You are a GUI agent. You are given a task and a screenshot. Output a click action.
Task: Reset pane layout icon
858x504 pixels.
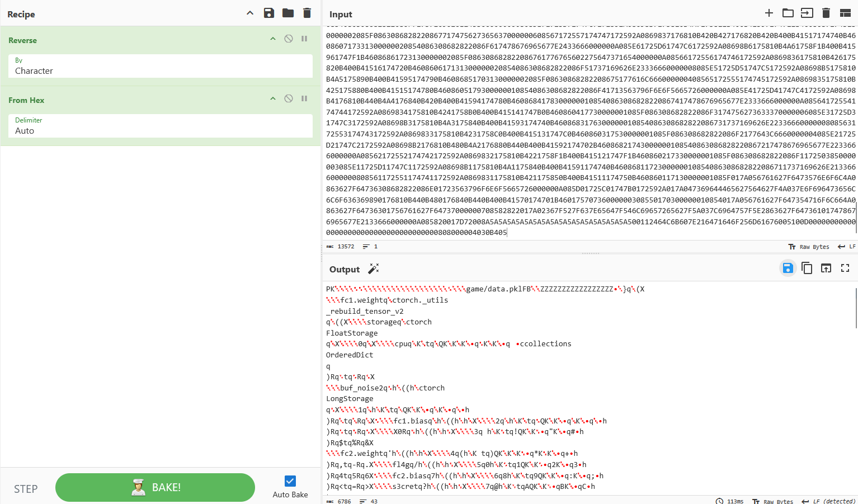point(845,13)
